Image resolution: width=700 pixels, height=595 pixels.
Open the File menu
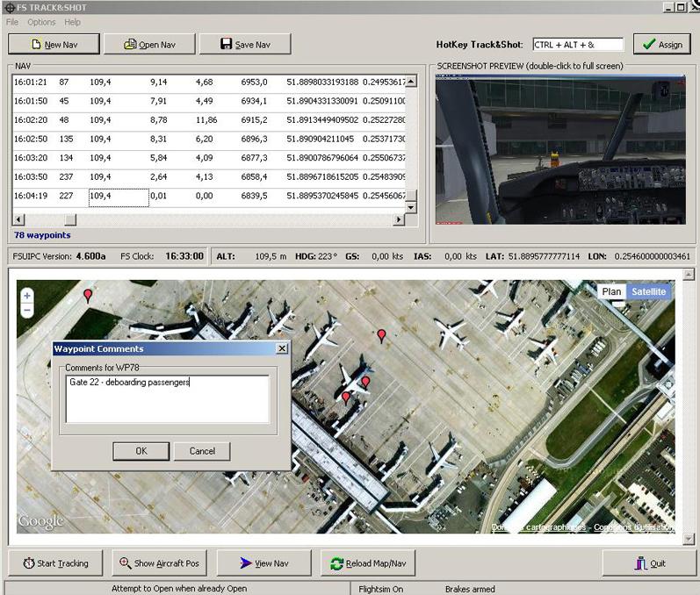(x=12, y=22)
